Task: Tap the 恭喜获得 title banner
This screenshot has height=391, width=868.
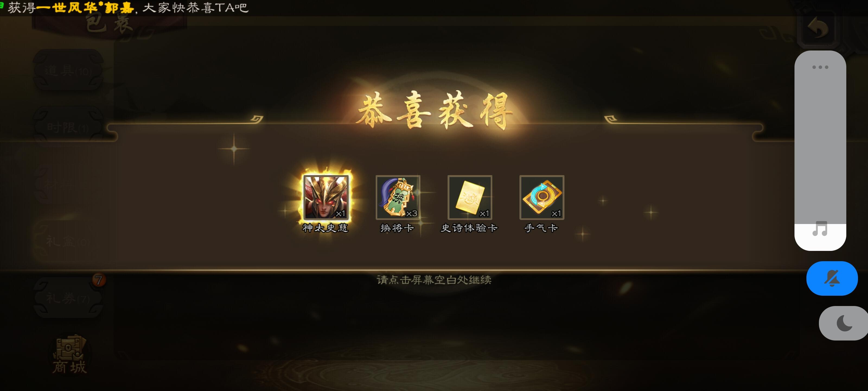Action: click(435, 111)
